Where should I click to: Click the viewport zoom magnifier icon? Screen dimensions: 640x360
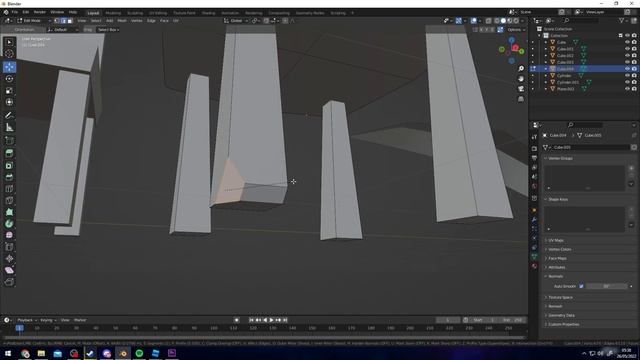[x=521, y=69]
